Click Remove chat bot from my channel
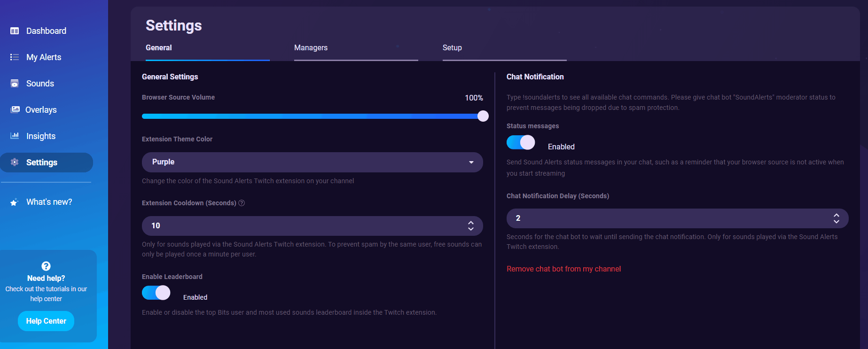The image size is (868, 349). pyautogui.click(x=563, y=269)
